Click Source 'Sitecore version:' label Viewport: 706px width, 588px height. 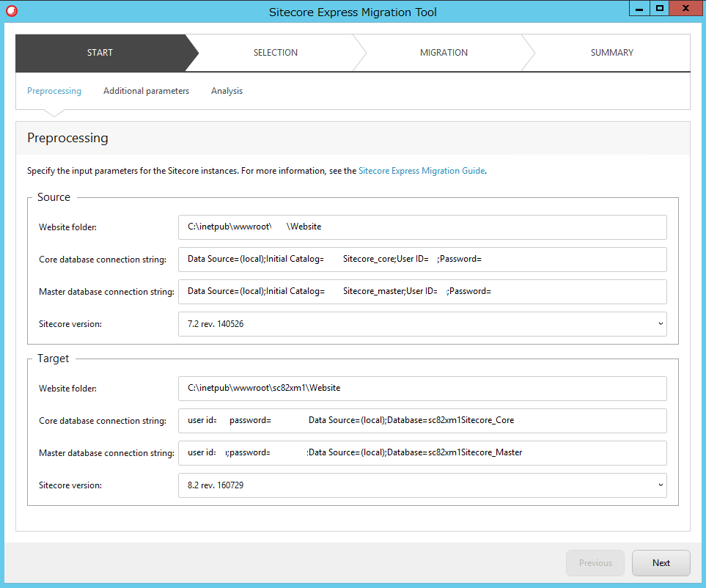tap(70, 324)
